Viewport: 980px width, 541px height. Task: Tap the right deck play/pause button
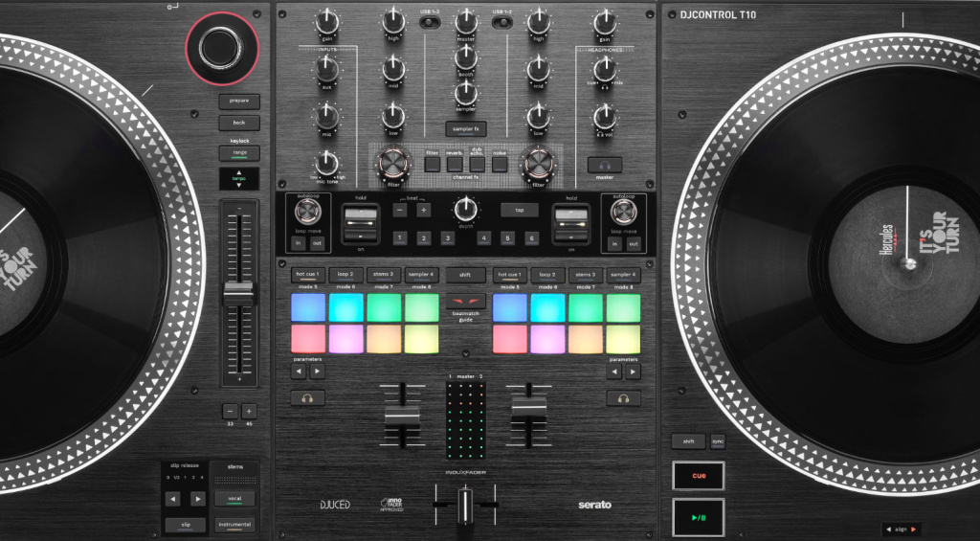point(699,517)
